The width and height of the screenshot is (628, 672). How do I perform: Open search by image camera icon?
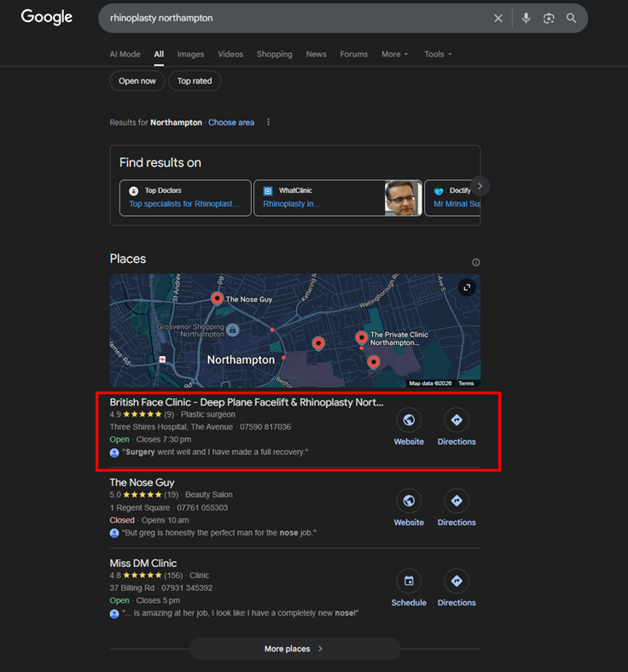549,18
